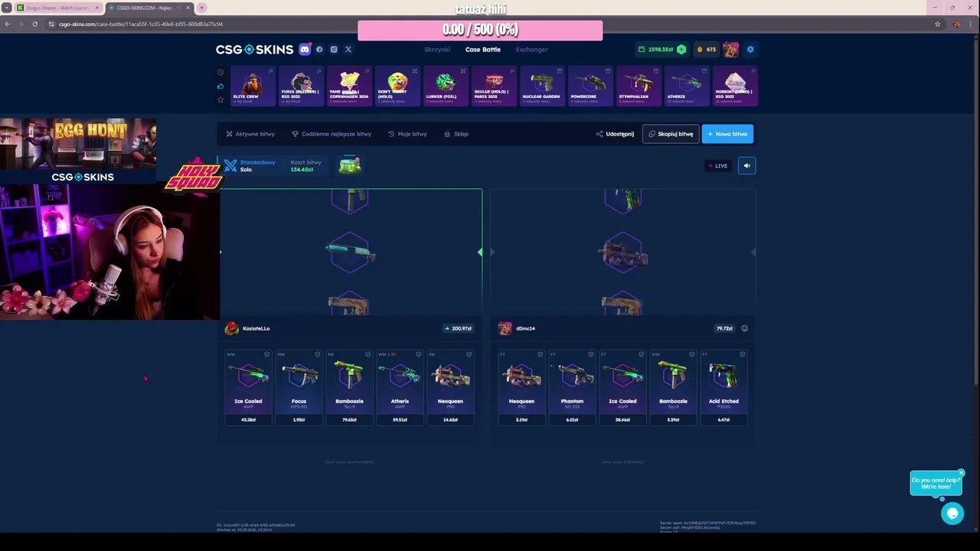The height and width of the screenshot is (551, 980).
Task: Open the Nuclear Garden drop thumbnail
Action: click(541, 86)
